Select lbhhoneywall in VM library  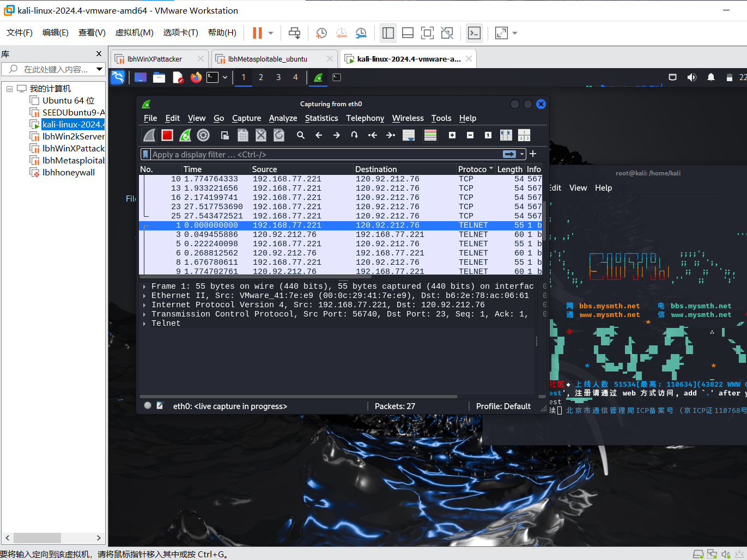(x=68, y=172)
